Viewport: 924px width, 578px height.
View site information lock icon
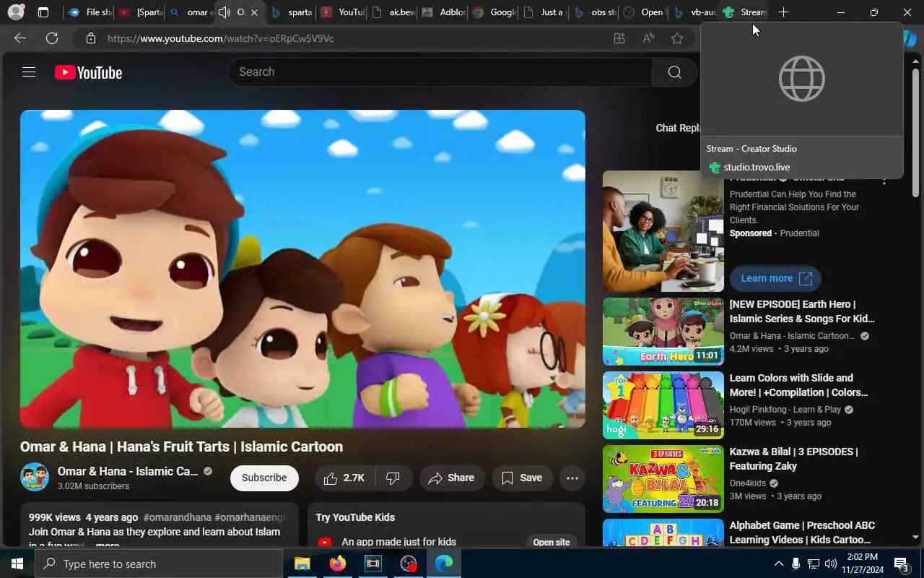pyautogui.click(x=90, y=38)
